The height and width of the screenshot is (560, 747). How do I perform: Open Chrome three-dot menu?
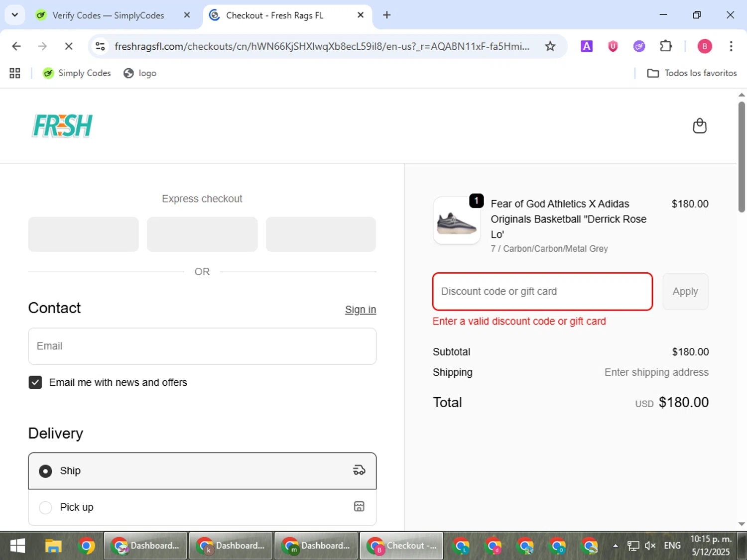tap(731, 46)
